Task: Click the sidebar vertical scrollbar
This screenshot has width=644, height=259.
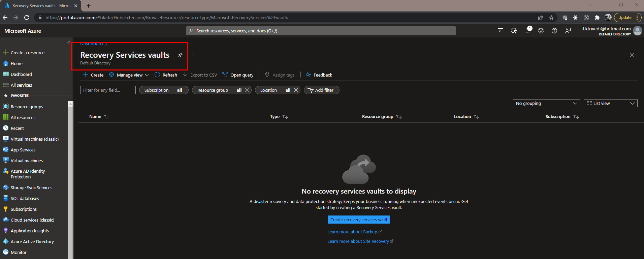Action: click(70, 180)
